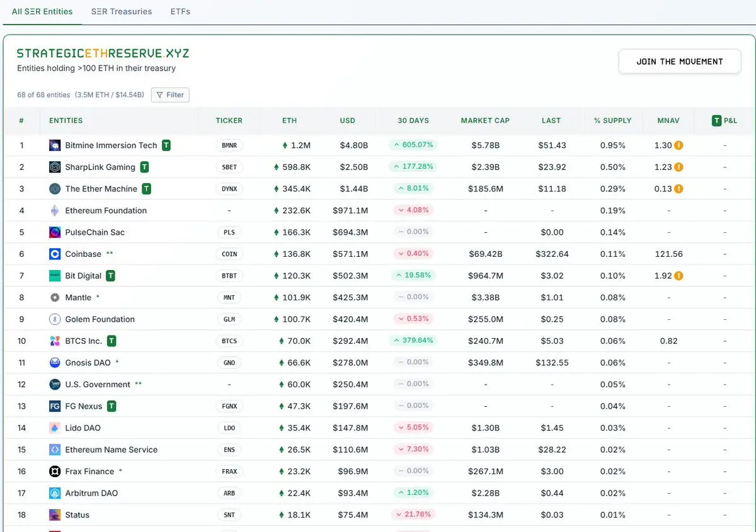This screenshot has width=756, height=532.
Task: Click the Join The Movement button
Action: [x=680, y=62]
